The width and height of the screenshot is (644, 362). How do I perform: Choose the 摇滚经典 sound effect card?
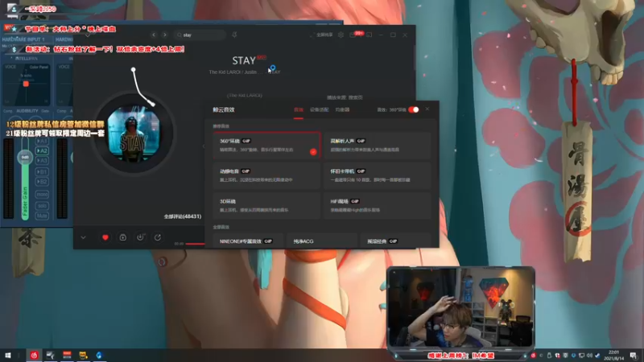395,241
